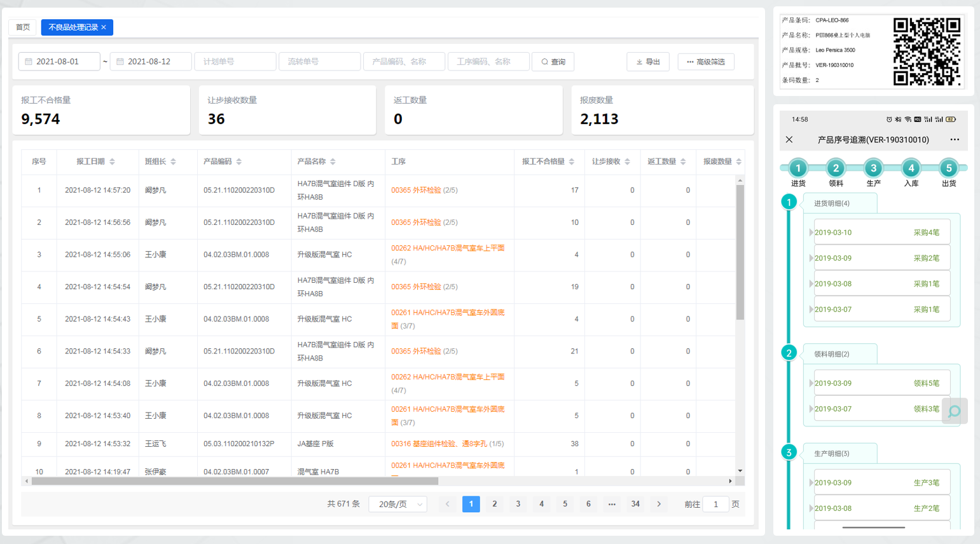This screenshot has height=544, width=980.
Task: Open the three-dot menu in mobile header
Action: (x=954, y=140)
